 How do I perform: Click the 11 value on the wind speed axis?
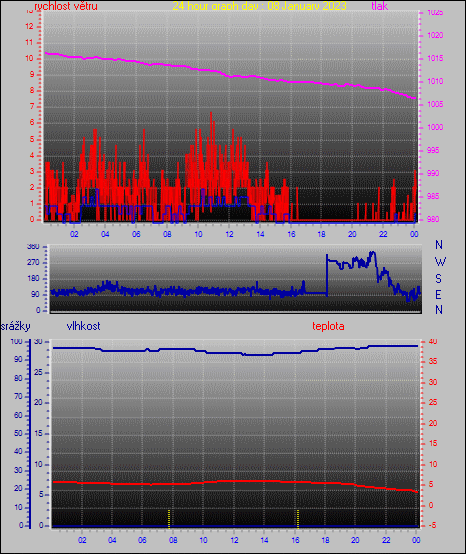click(x=29, y=42)
